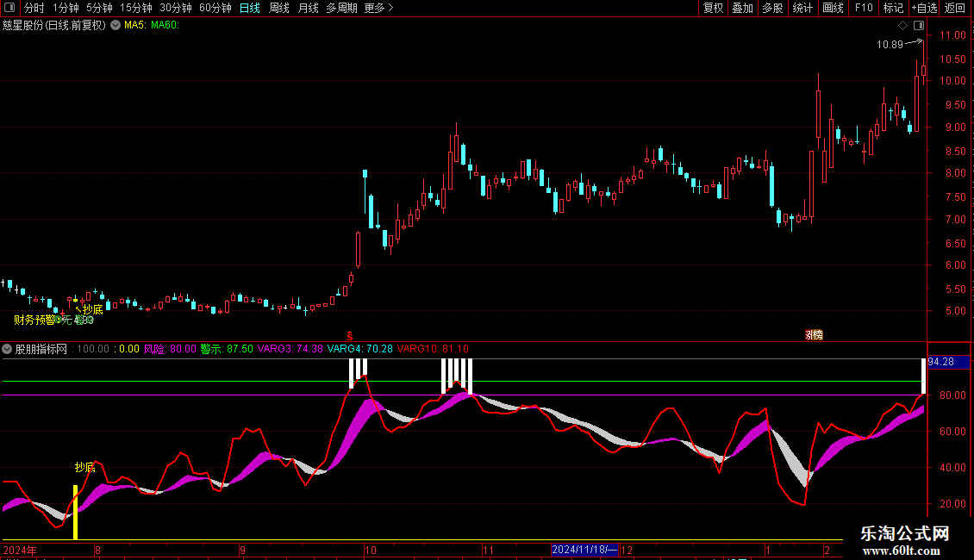Open the 股朋指标网 indicator dropdown arrow
The width and height of the screenshot is (974, 560).
pyautogui.click(x=8, y=350)
